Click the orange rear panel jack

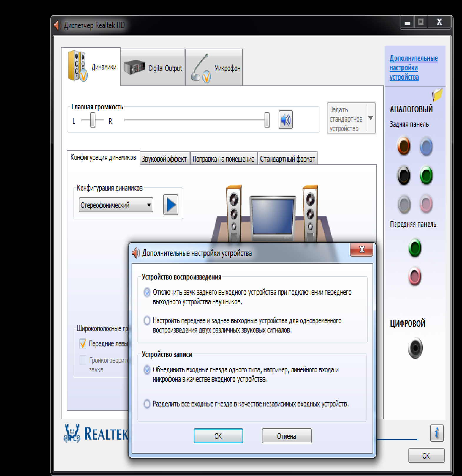click(404, 146)
